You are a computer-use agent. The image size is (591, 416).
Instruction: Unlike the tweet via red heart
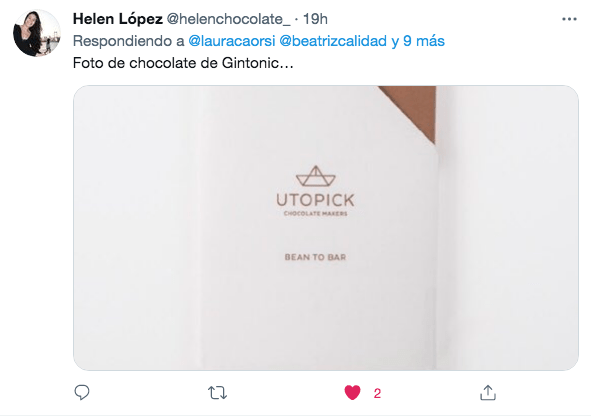[x=352, y=393]
